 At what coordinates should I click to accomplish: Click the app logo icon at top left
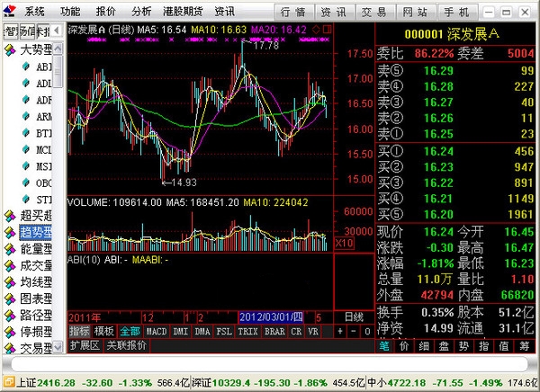pyautogui.click(x=10, y=12)
